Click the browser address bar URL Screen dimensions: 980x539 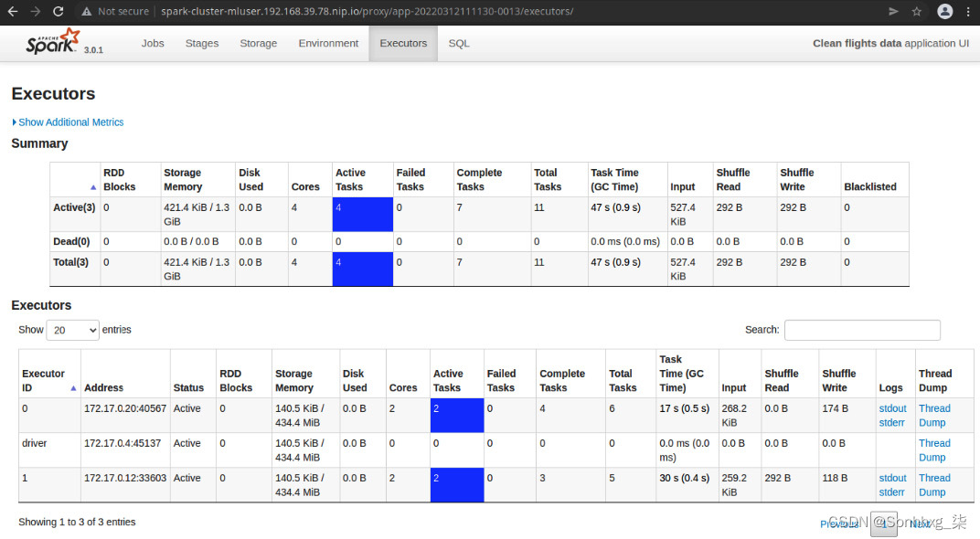coord(367,11)
